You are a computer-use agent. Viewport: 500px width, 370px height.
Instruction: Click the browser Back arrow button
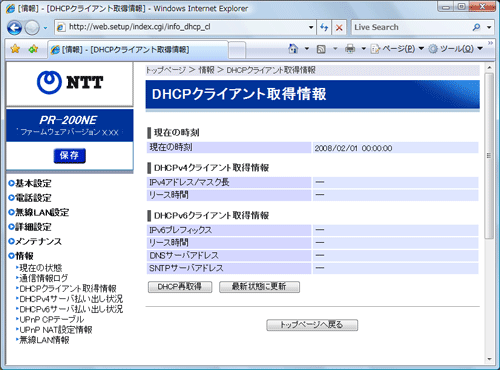click(14, 28)
